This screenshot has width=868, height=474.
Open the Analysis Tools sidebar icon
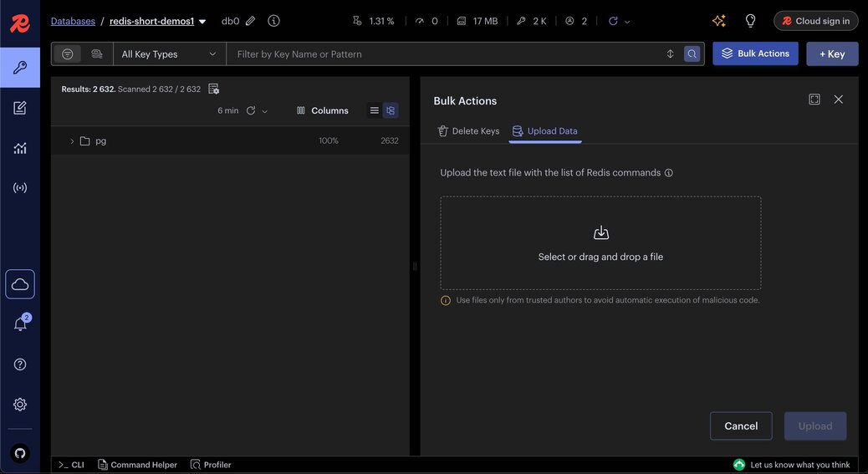[x=20, y=148]
